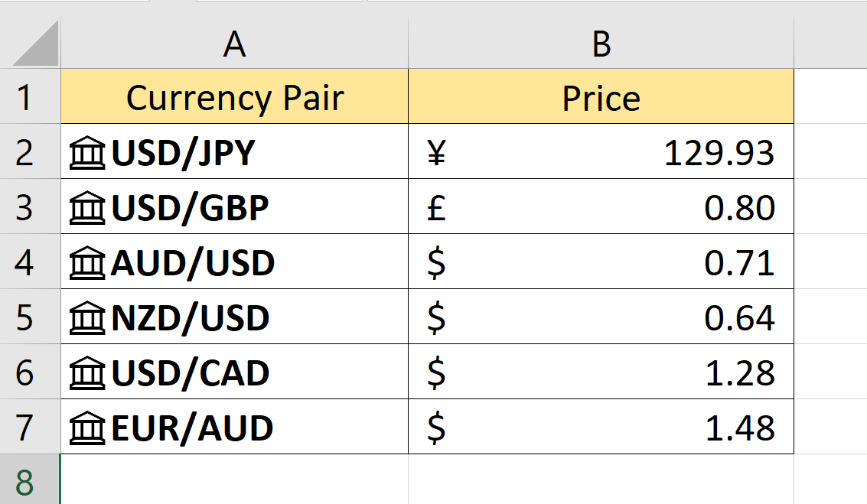Select column A header
The height and width of the screenshot is (504, 867).
click(233, 44)
